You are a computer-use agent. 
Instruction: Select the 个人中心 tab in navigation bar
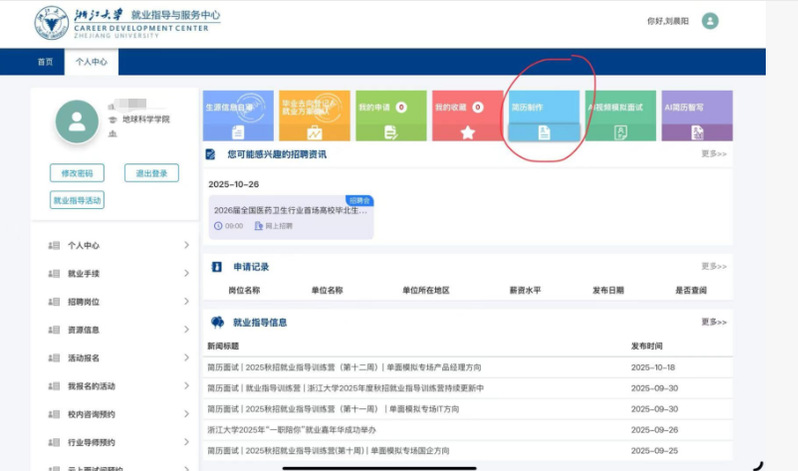(x=91, y=62)
